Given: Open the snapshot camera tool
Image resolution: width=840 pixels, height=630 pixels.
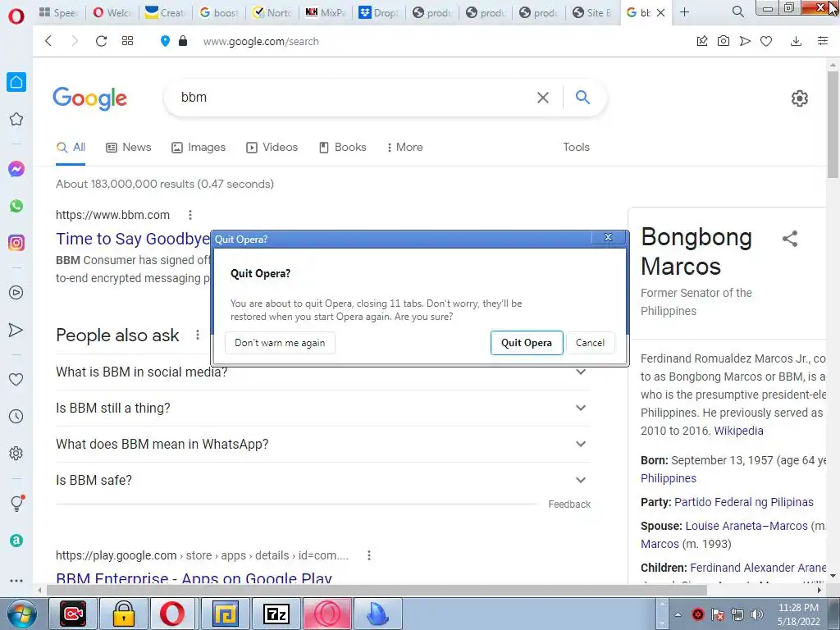Looking at the screenshot, I should [x=724, y=41].
